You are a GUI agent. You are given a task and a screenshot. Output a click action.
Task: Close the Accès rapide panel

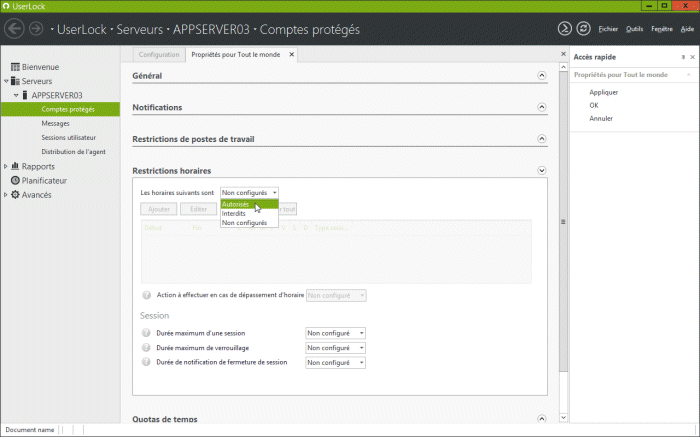(692, 57)
